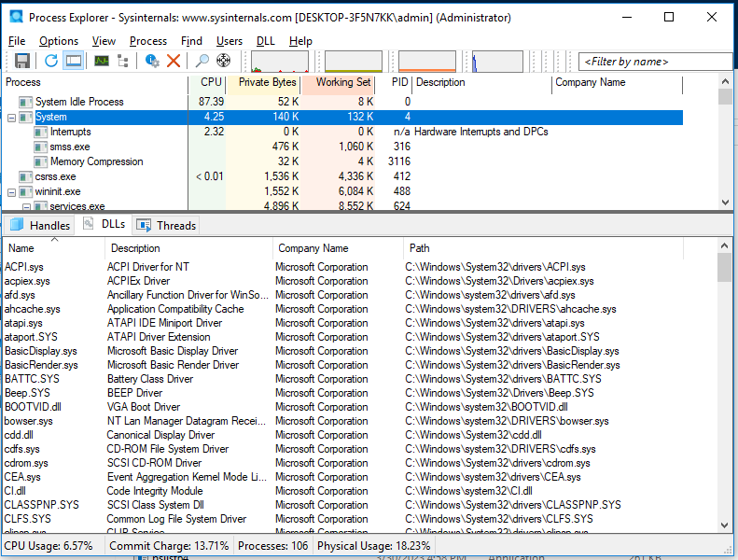This screenshot has width=738, height=560.
Task: Sort by the Process column header
Action: point(95,82)
